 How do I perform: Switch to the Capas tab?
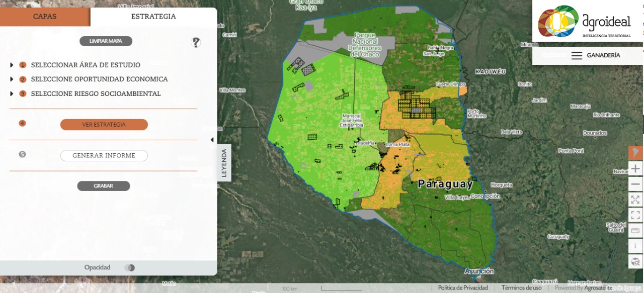click(x=45, y=17)
